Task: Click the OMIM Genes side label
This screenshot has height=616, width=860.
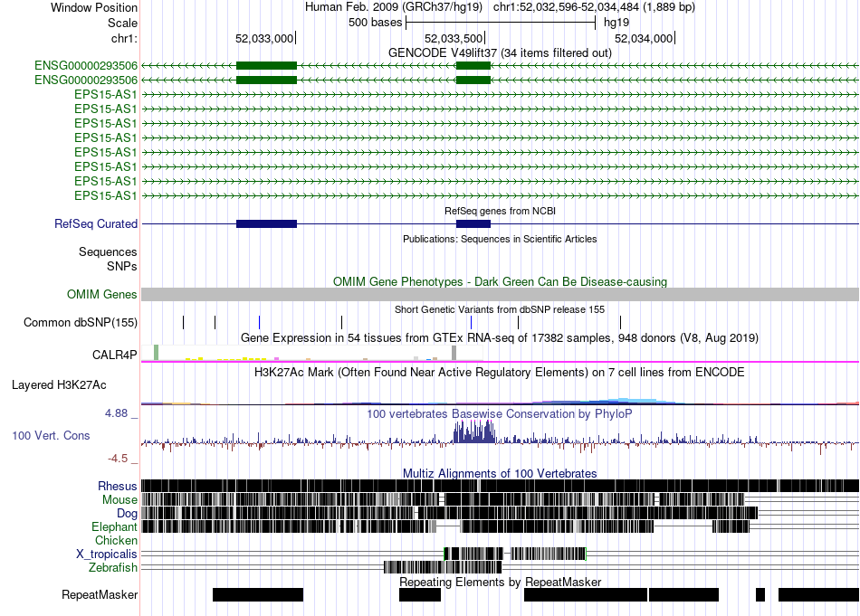Action: tap(102, 294)
